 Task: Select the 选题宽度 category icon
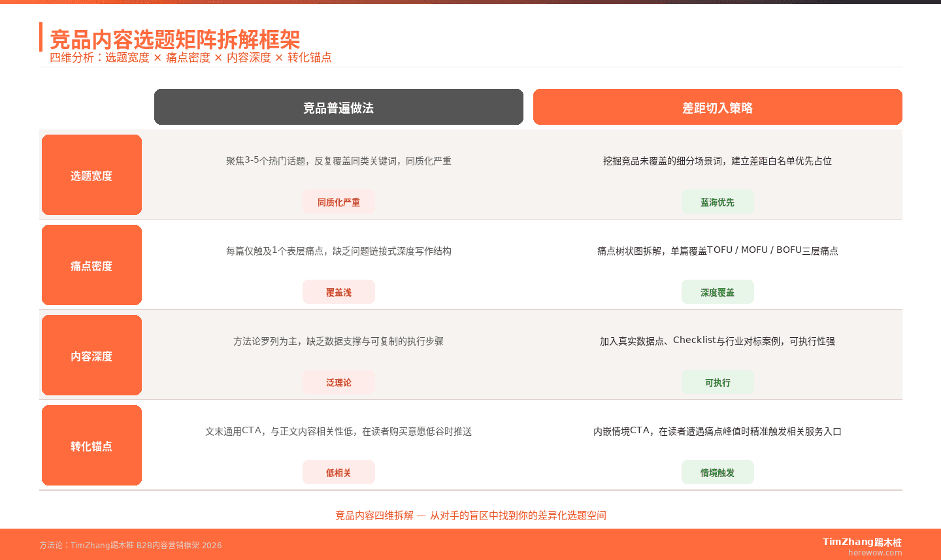click(x=91, y=174)
